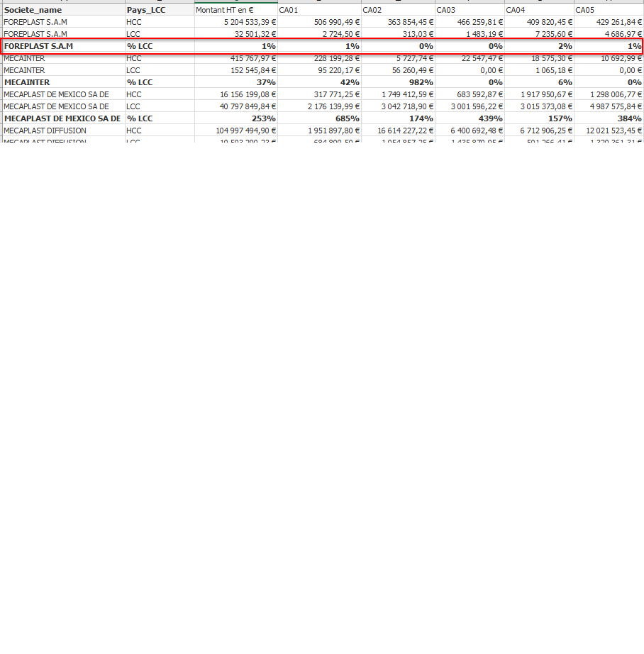
Task: Select the value 466 259,81 €
Action: click(470, 22)
